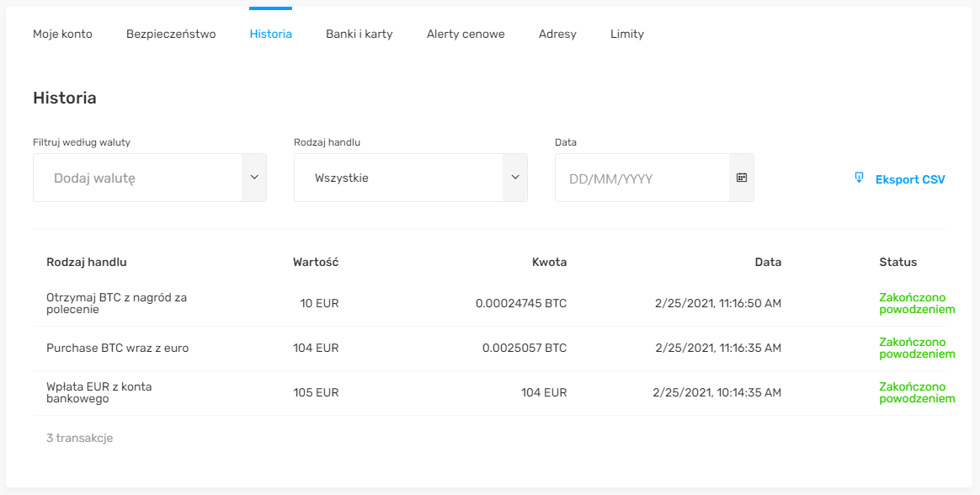
Task: Open the Wszystkie trade type combo box
Action: 411,178
